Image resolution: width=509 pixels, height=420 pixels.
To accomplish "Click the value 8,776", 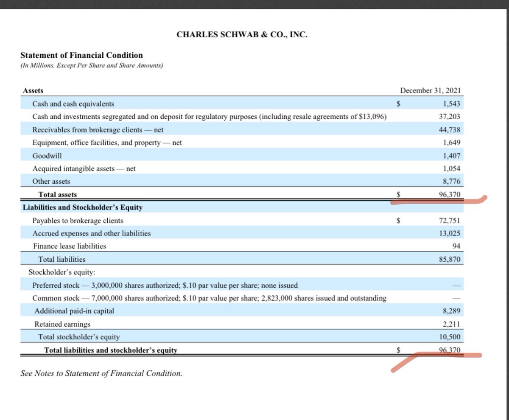I will pos(451,181).
